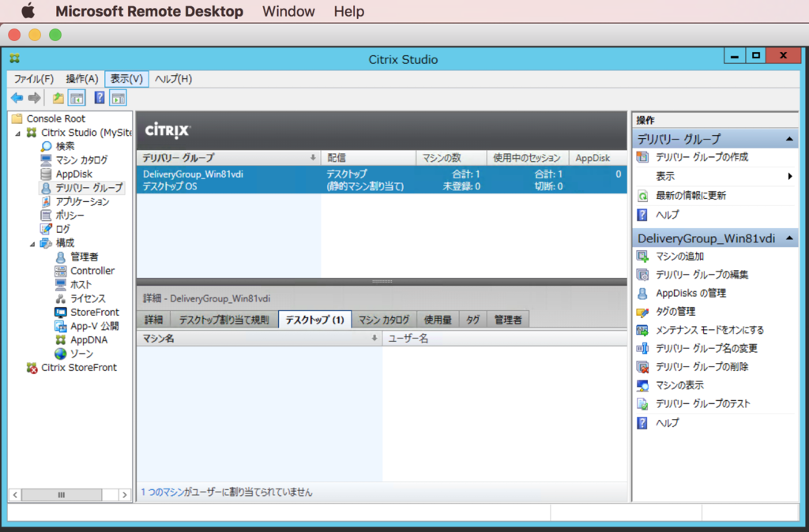Collapse the Citrix Studio (MySite) tree node
Image resolution: width=809 pixels, height=532 pixels.
click(x=18, y=133)
